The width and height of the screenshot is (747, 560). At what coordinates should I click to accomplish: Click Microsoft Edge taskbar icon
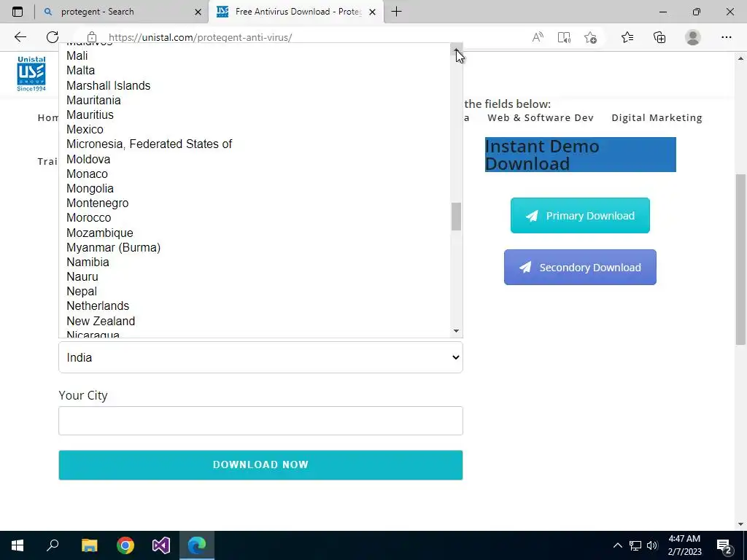tap(197, 545)
